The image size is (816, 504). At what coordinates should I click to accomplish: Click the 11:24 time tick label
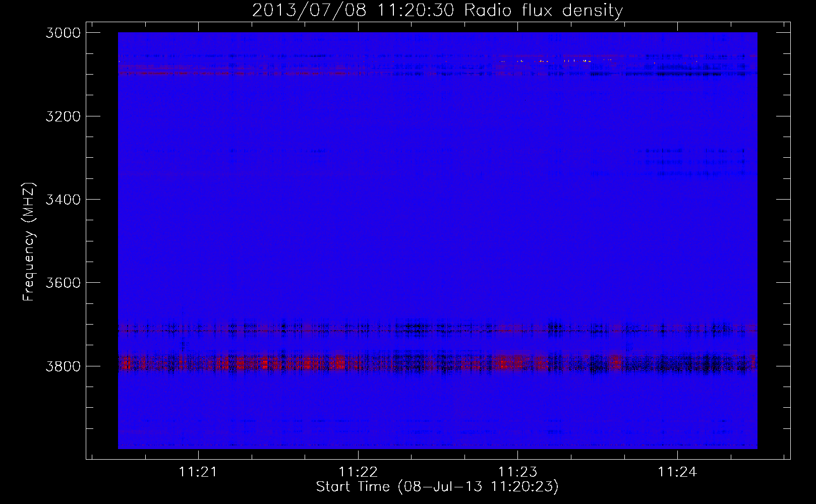pyautogui.click(x=677, y=472)
